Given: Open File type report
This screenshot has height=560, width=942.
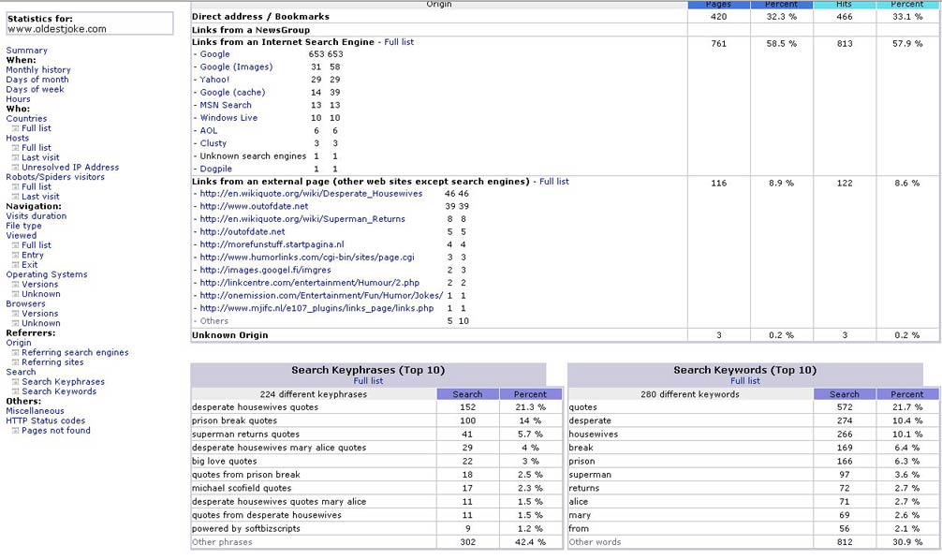Looking at the screenshot, I should pos(23,226).
